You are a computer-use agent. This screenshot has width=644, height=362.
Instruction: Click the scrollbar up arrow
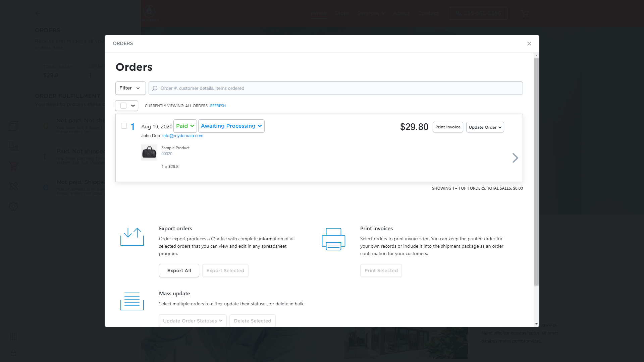536,55
